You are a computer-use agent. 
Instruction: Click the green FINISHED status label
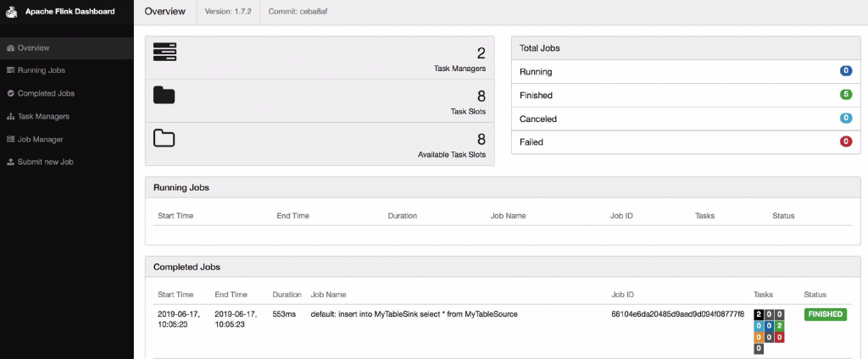(826, 314)
